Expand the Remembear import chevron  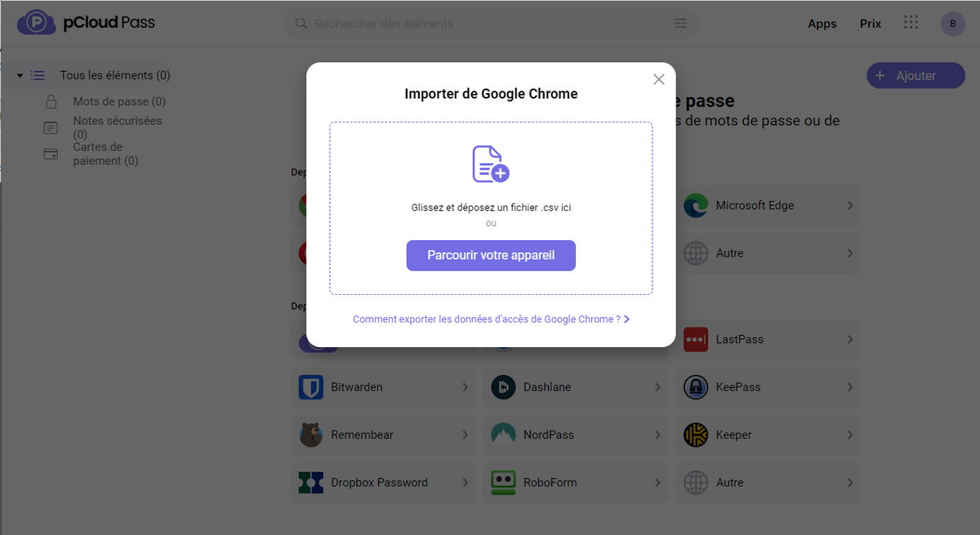[x=465, y=435]
